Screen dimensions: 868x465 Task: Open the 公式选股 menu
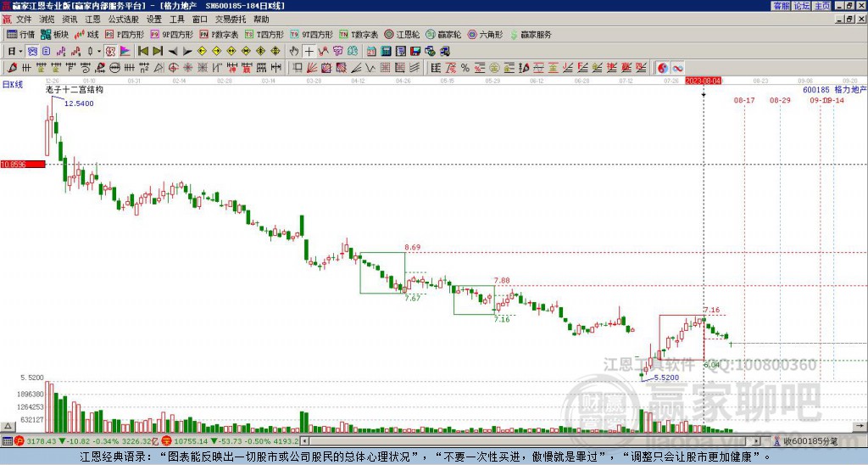click(124, 20)
